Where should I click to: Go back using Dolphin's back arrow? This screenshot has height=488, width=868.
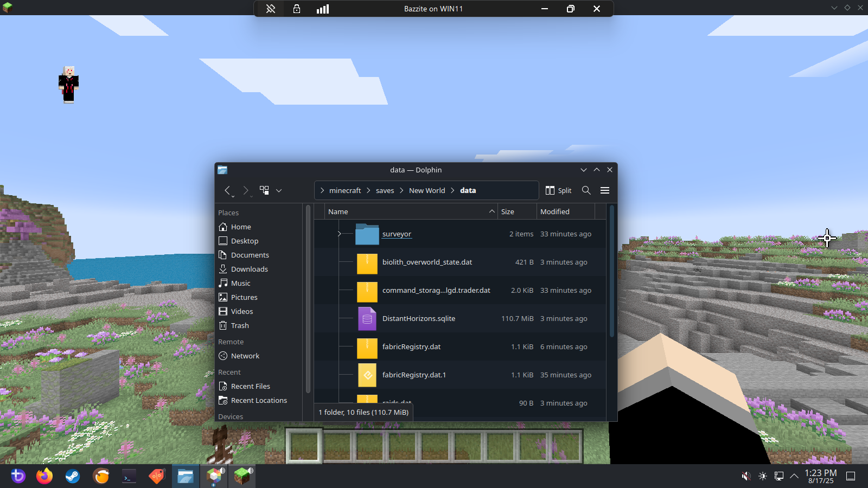click(x=228, y=190)
